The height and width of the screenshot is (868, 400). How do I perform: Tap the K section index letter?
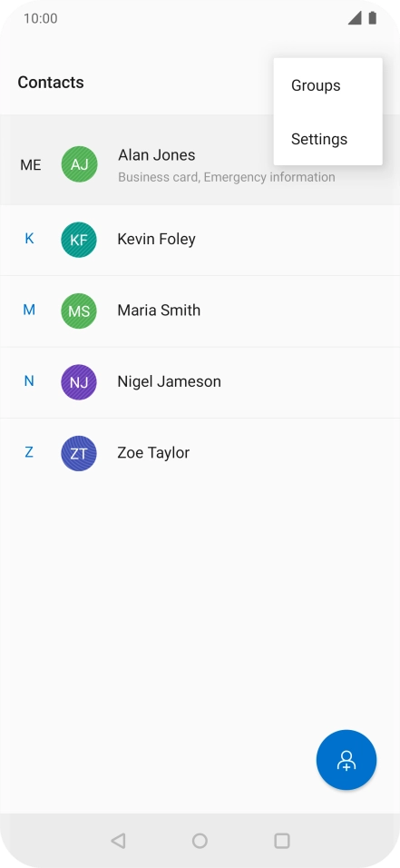(29, 239)
